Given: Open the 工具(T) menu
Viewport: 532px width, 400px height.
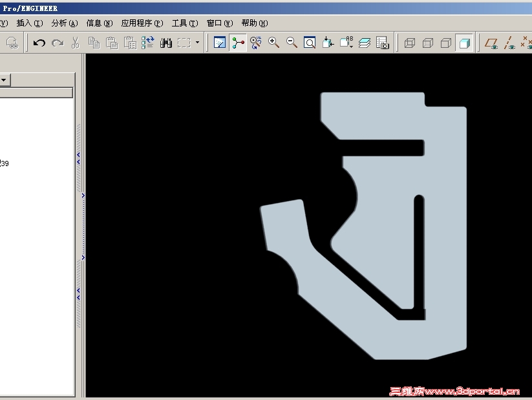Looking at the screenshot, I should (185, 23).
